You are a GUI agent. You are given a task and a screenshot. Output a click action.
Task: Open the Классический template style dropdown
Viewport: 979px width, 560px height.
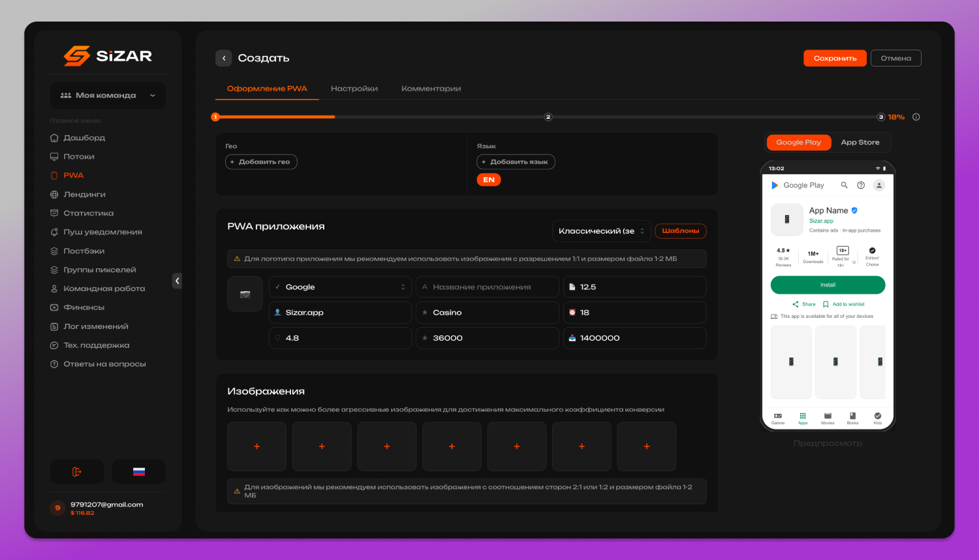point(602,231)
